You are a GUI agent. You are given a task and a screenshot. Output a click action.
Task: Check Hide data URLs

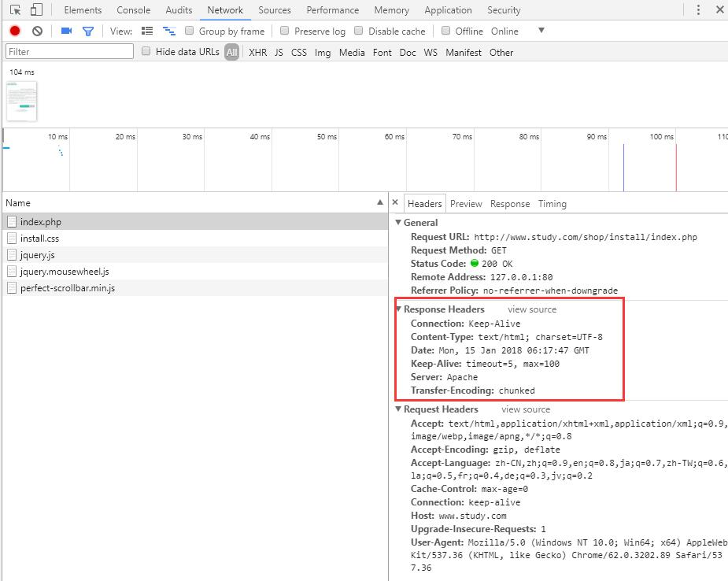pyautogui.click(x=146, y=51)
